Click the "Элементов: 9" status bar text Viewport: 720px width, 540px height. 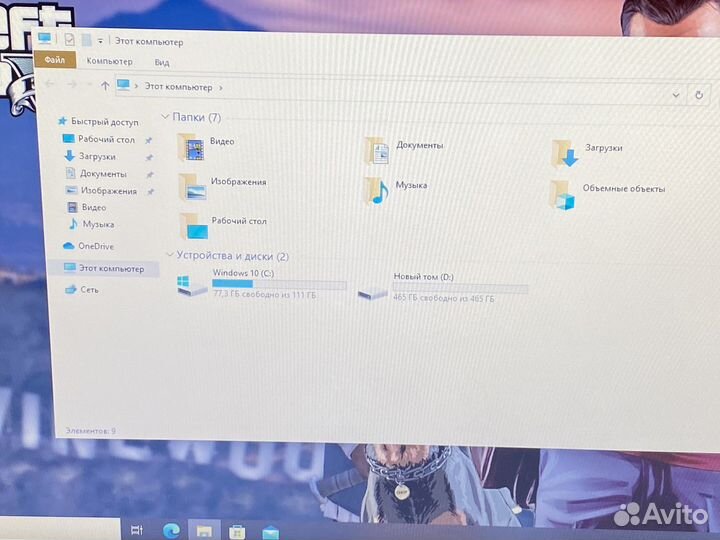(x=90, y=431)
